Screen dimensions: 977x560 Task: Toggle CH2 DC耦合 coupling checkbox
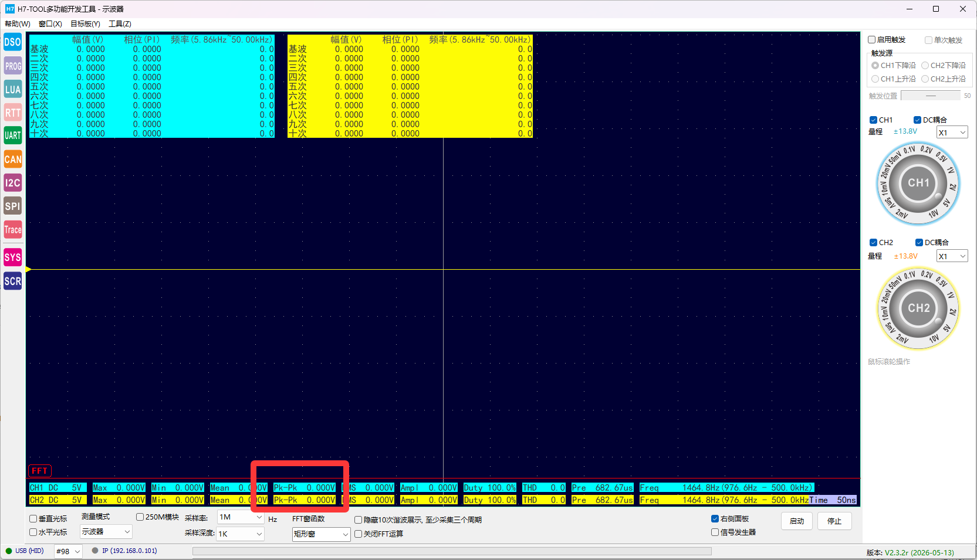932,242
